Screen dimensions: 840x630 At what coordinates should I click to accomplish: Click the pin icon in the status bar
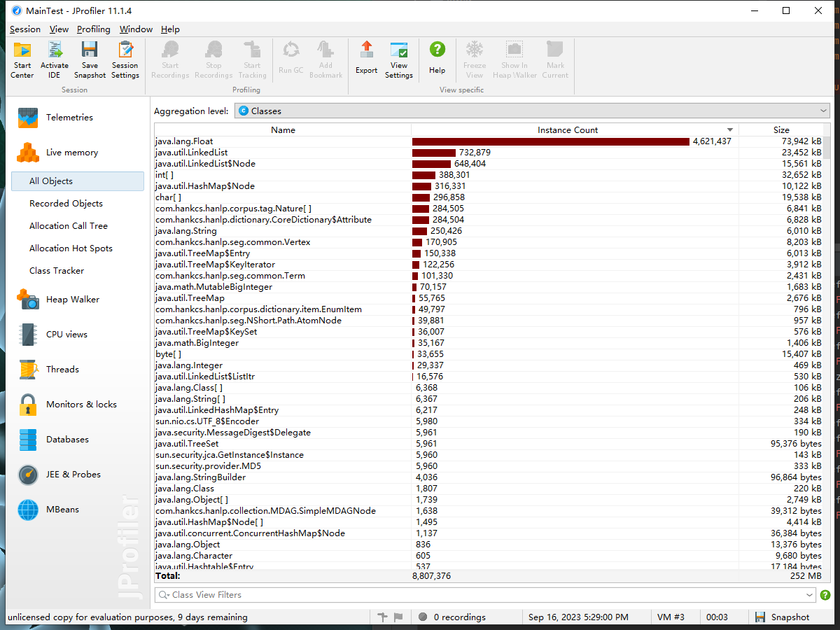click(x=382, y=617)
